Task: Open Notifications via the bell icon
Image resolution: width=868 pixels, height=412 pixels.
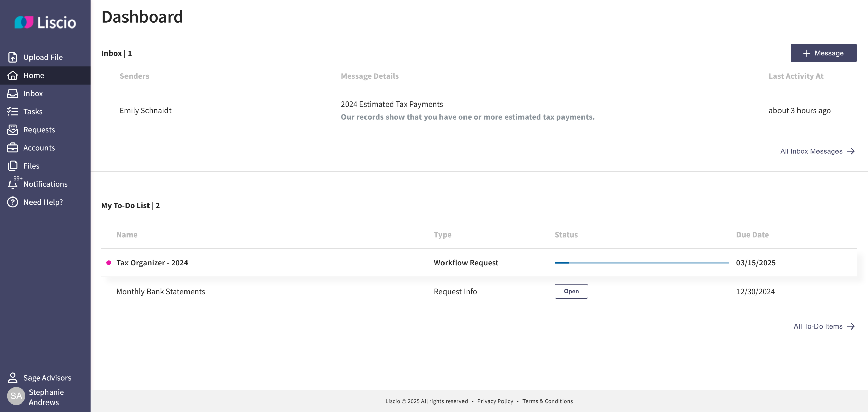Action: [x=13, y=184]
